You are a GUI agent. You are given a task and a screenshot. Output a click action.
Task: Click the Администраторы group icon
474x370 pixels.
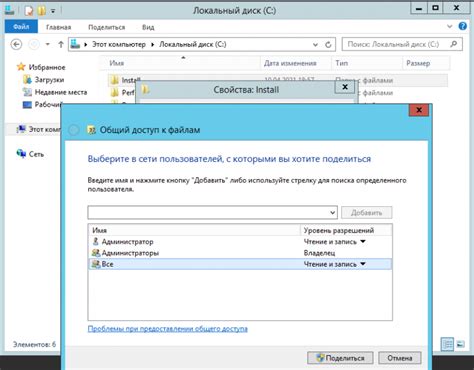pyautogui.click(x=96, y=253)
